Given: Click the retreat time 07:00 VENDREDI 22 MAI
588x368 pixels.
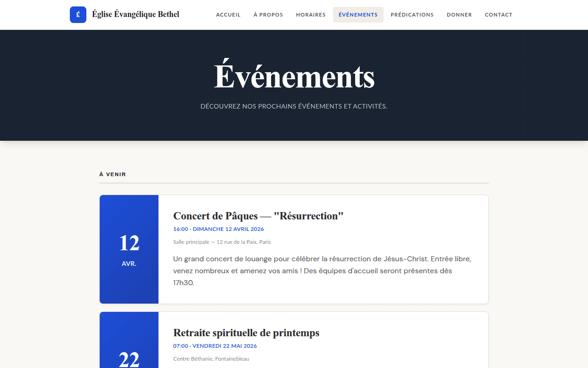Looking at the screenshot, I should (215, 345).
